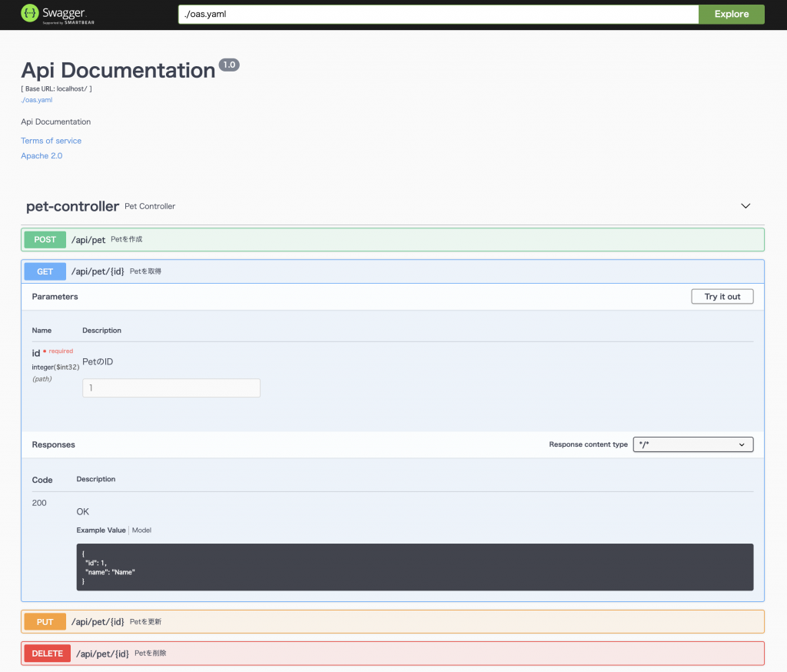Screen dimensions: 787x672
Task: Open the Terms of service link
Action: pyautogui.click(x=51, y=141)
